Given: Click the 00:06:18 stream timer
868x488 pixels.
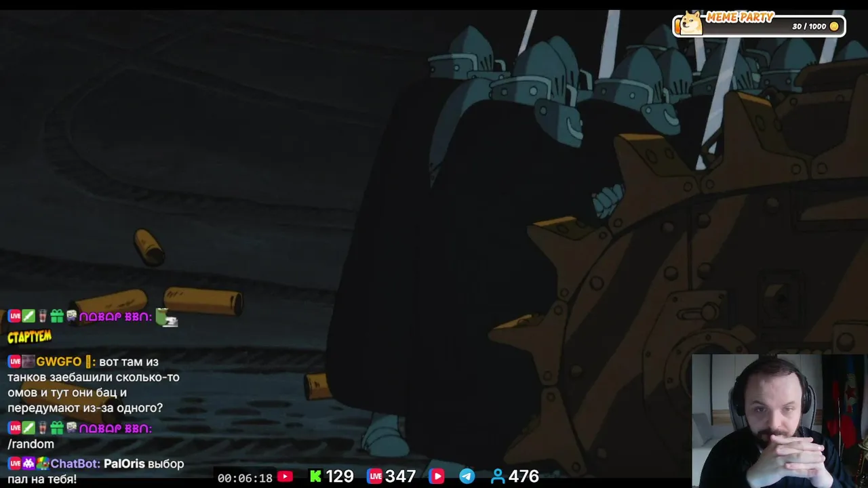Looking at the screenshot, I should click(245, 478).
